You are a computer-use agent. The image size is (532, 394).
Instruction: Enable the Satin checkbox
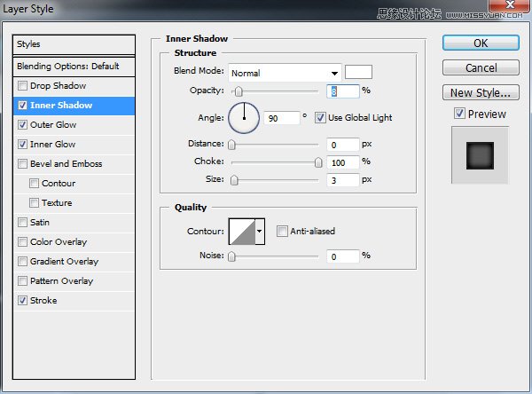[22, 223]
